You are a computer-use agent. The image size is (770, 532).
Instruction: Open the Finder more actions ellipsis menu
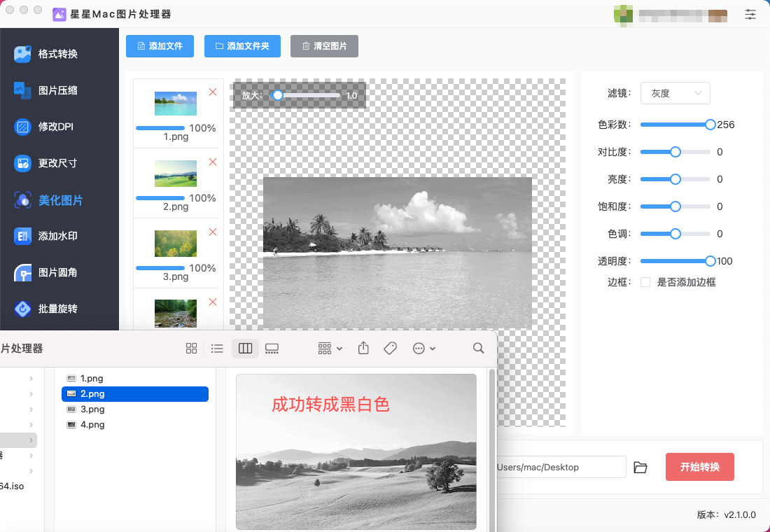click(424, 348)
